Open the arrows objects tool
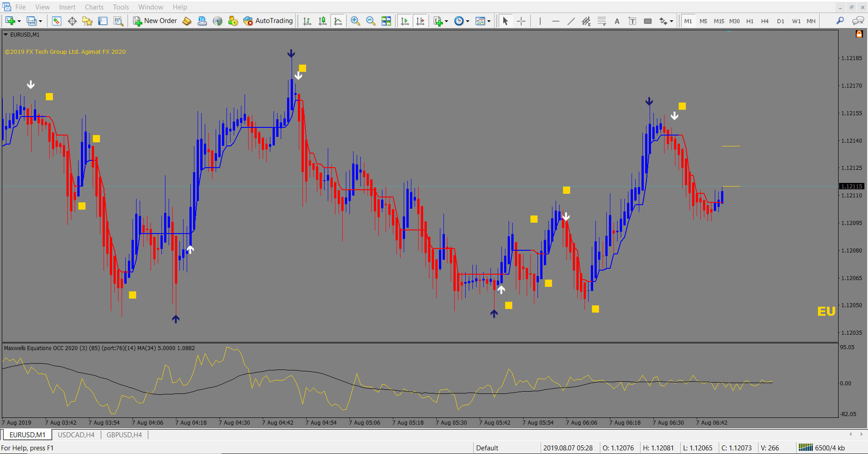 pos(663,21)
